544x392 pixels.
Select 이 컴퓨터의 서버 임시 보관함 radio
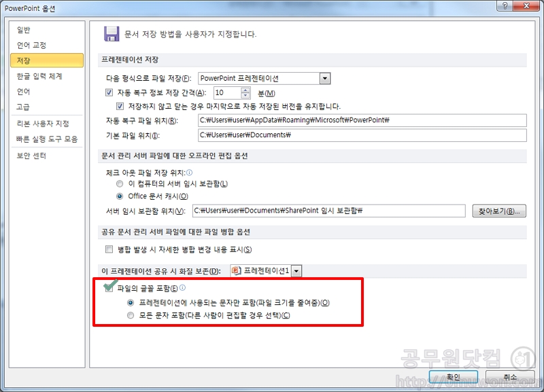(x=120, y=183)
